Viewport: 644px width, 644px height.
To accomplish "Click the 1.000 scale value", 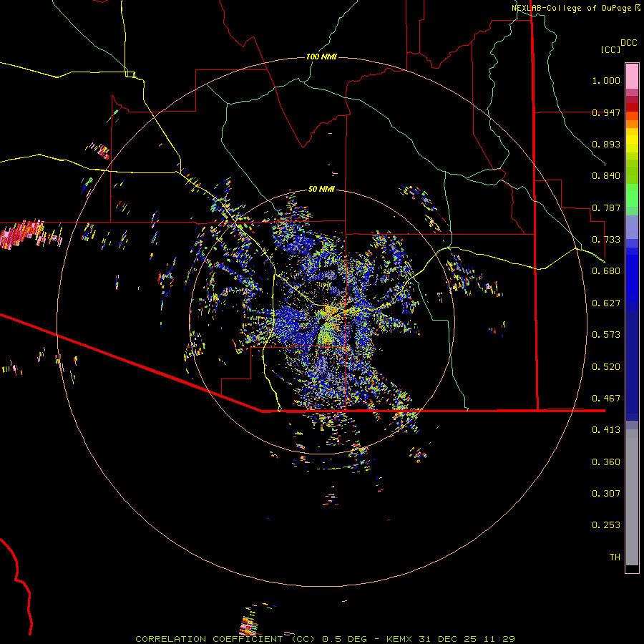I will [x=606, y=80].
